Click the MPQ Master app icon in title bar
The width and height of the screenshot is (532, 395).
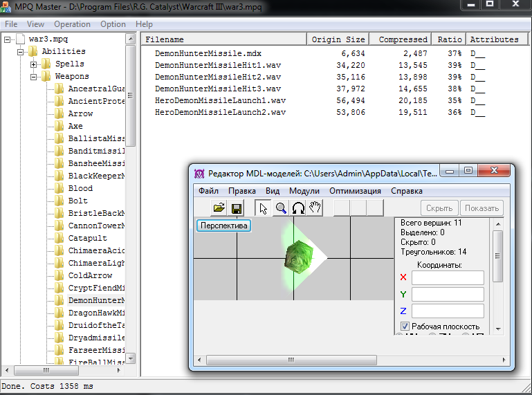(6, 7)
